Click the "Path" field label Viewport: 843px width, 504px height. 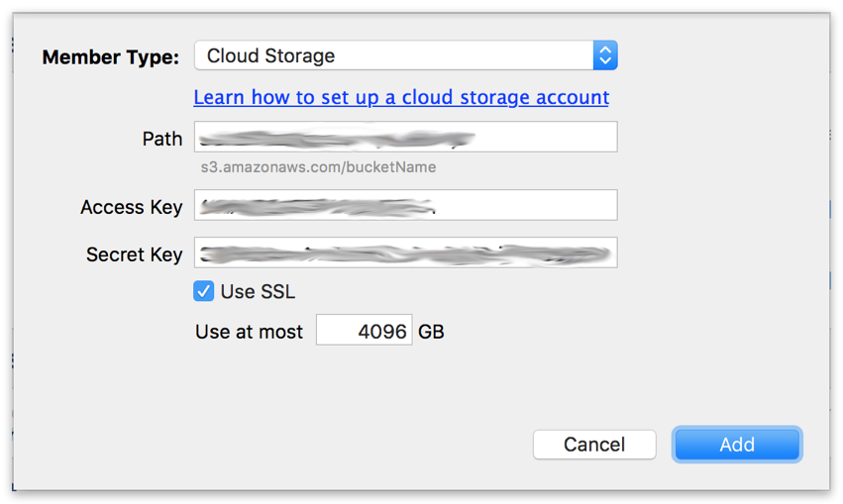pos(162,139)
